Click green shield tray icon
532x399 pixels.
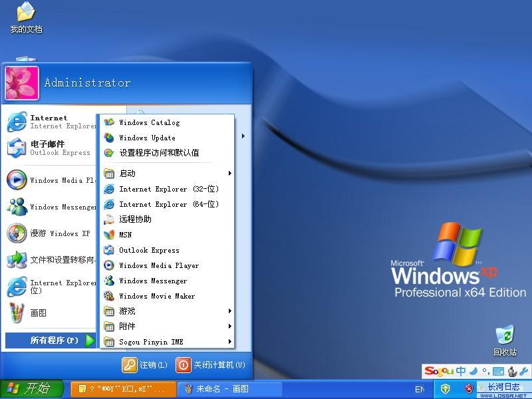pyautogui.click(x=446, y=389)
